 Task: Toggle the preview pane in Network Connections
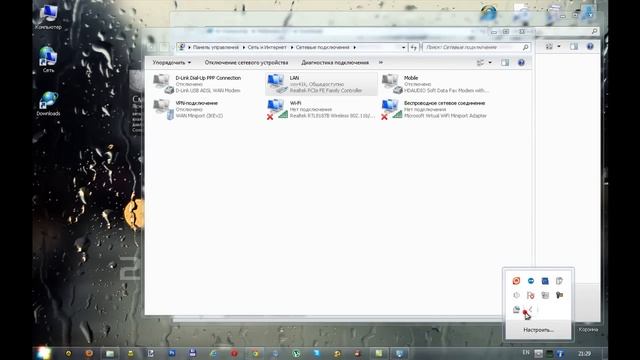505,62
